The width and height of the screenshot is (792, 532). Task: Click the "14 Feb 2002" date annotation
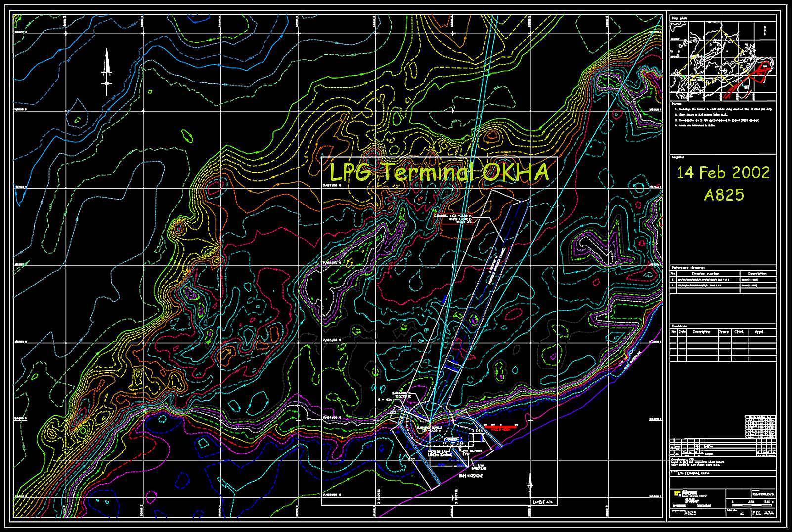[723, 173]
